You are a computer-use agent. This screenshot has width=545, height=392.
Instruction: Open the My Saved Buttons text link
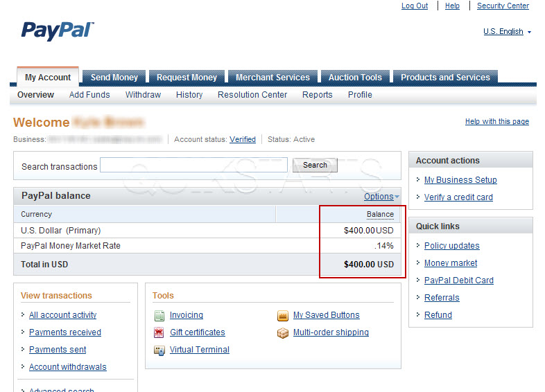click(327, 315)
